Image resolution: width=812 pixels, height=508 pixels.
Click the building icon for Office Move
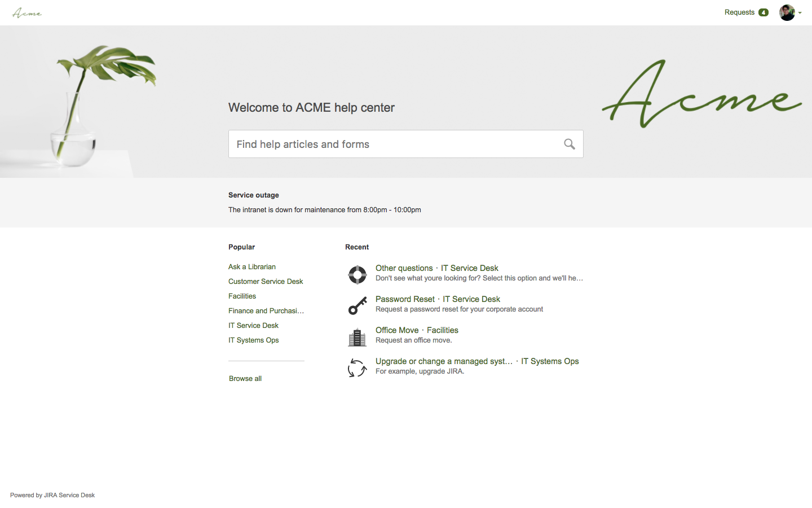coord(357,336)
